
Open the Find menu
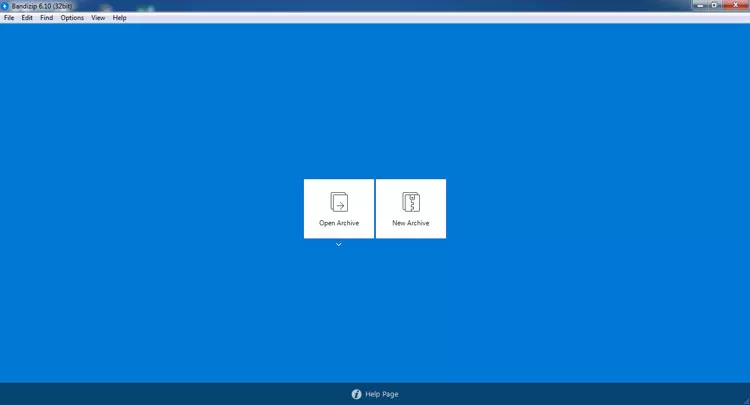pos(46,18)
